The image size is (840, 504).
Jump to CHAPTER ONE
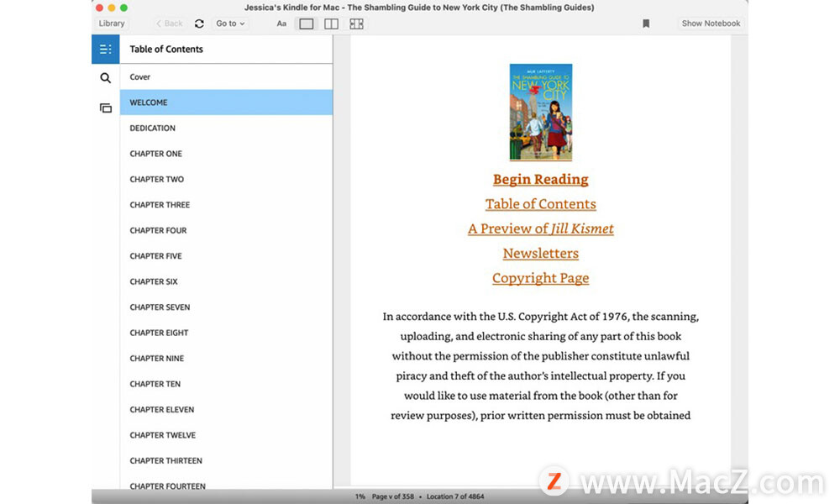pyautogui.click(x=226, y=154)
